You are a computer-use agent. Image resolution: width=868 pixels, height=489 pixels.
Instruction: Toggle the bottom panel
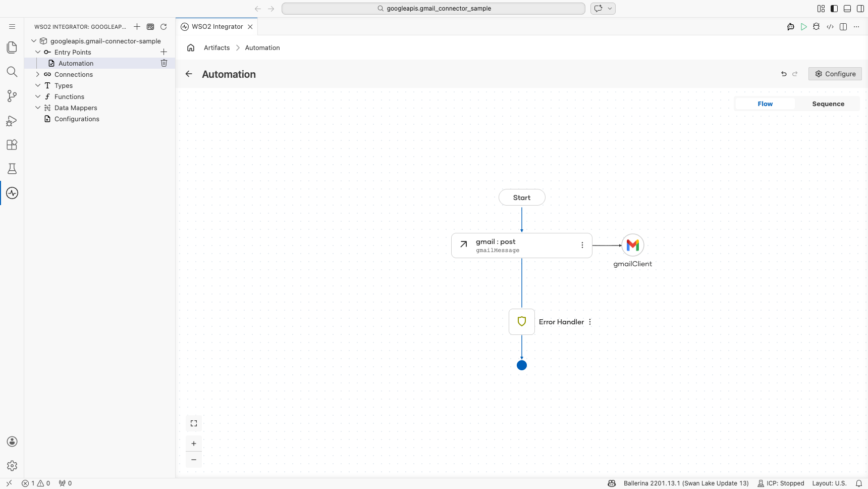tap(847, 9)
